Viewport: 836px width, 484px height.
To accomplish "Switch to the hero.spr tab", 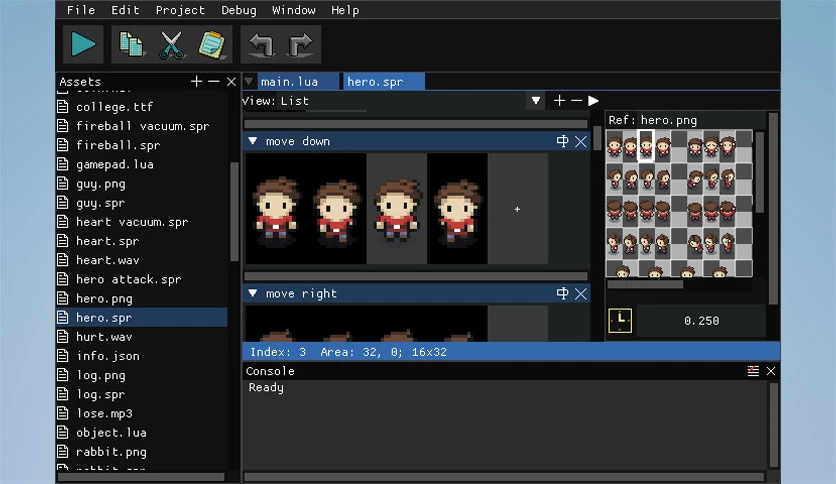I will [383, 82].
